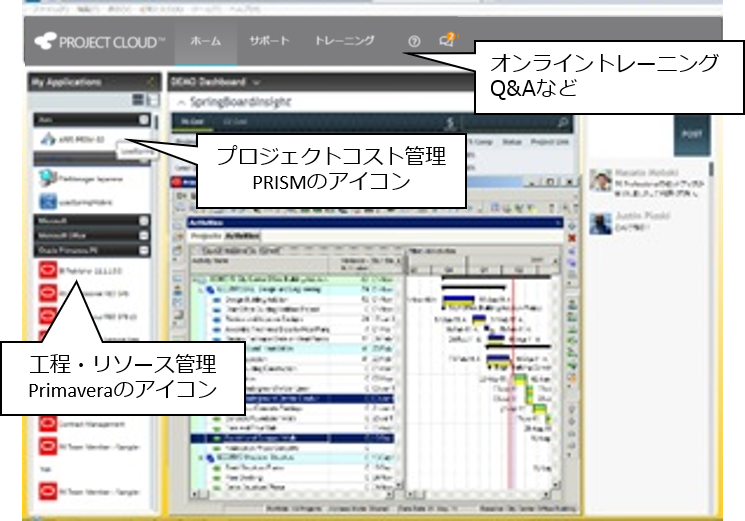Open the chat notifications icon with badge

pyautogui.click(x=447, y=40)
